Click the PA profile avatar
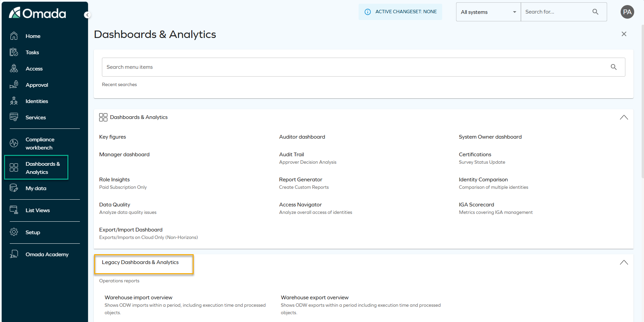The height and width of the screenshot is (322, 644). click(x=627, y=12)
